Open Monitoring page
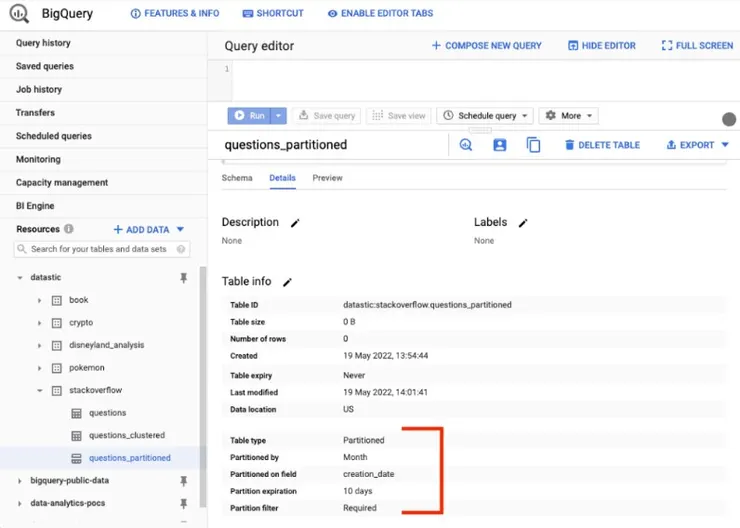Viewport: 740px width, 528px height. click(38, 159)
